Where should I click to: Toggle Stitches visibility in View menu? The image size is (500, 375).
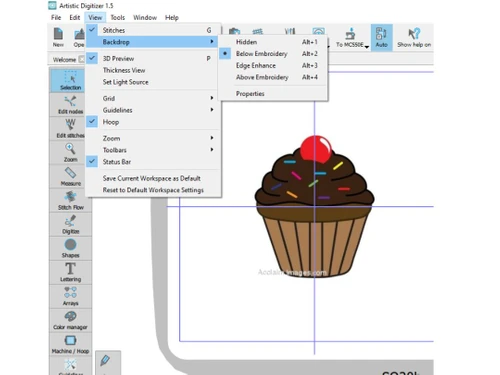click(x=153, y=30)
